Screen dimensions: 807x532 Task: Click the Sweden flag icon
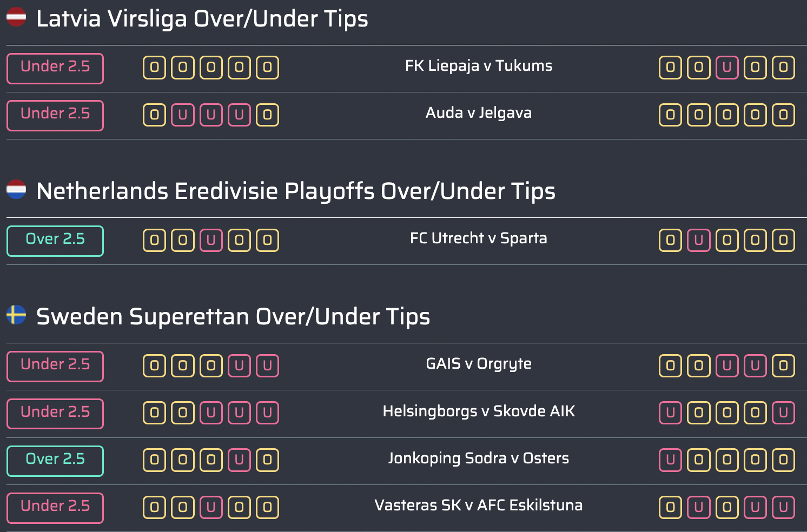tap(16, 315)
